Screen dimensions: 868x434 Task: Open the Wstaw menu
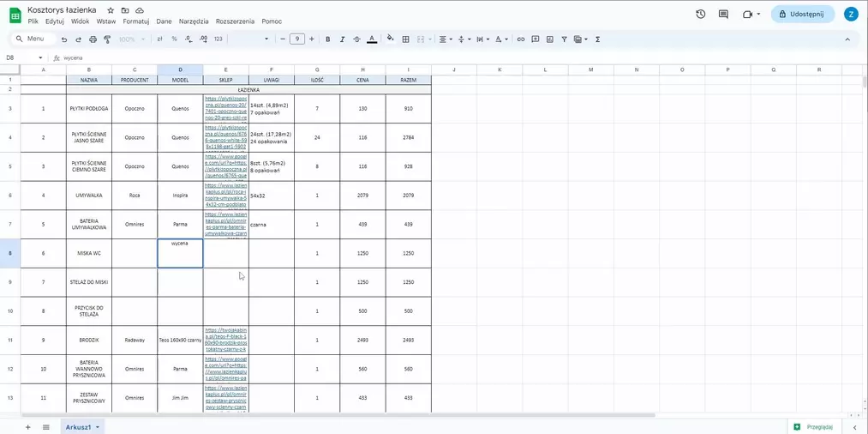pos(105,21)
